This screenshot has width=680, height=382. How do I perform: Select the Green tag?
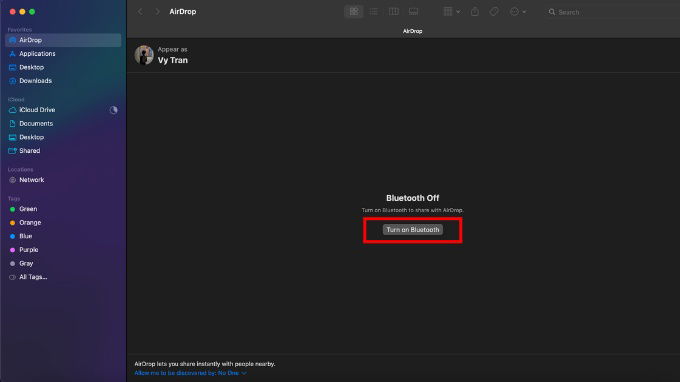point(63,209)
